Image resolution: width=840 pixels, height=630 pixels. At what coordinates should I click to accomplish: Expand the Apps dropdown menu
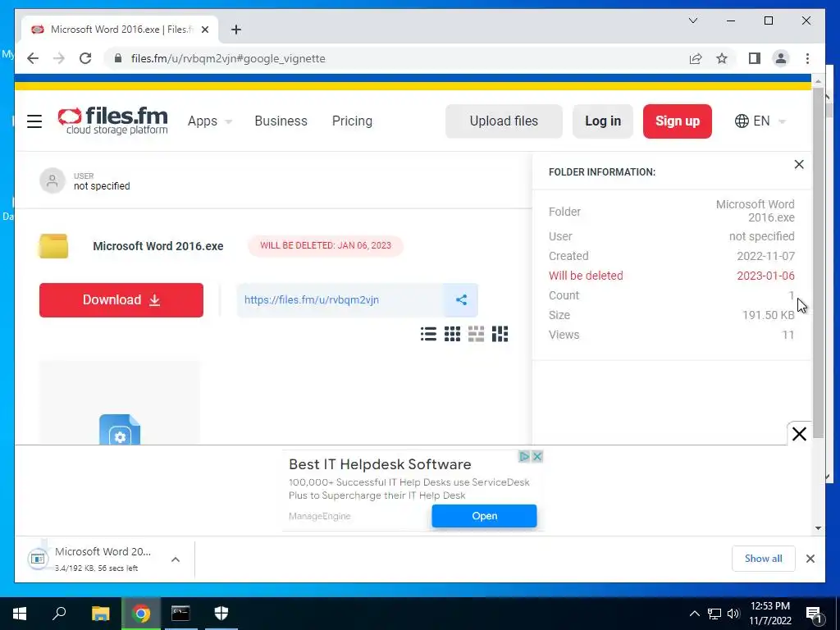(209, 121)
